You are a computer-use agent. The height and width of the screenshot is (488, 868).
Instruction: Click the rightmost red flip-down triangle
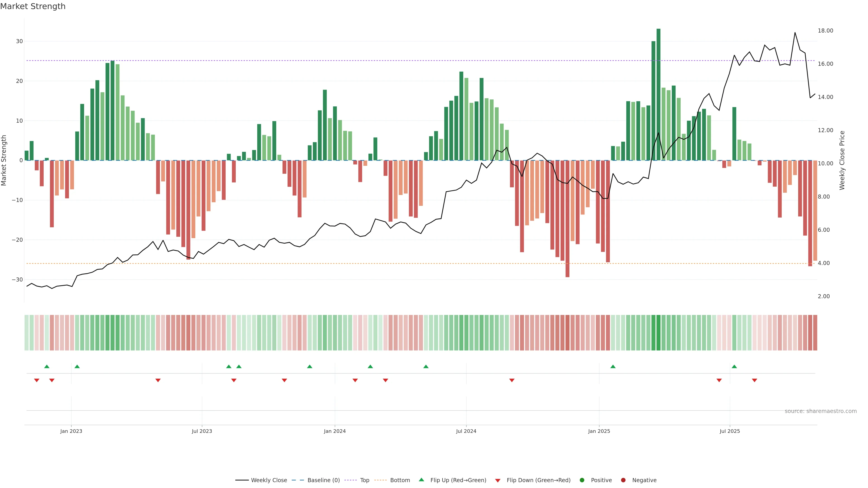click(x=755, y=380)
